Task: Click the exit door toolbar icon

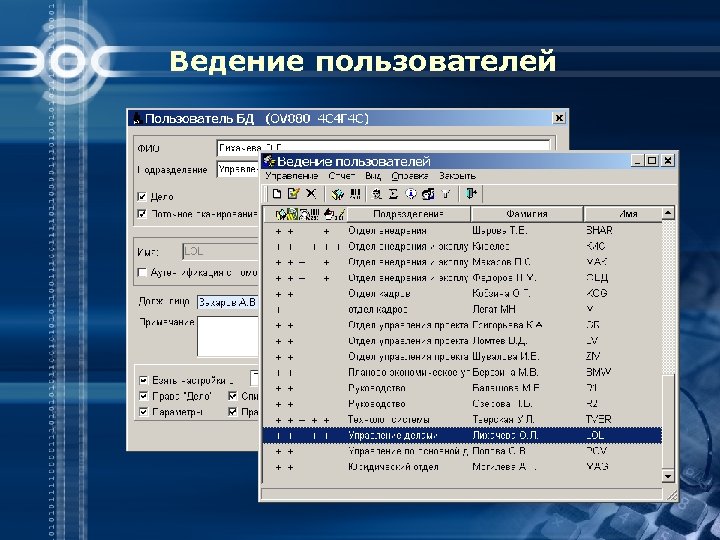Action: 472,194
